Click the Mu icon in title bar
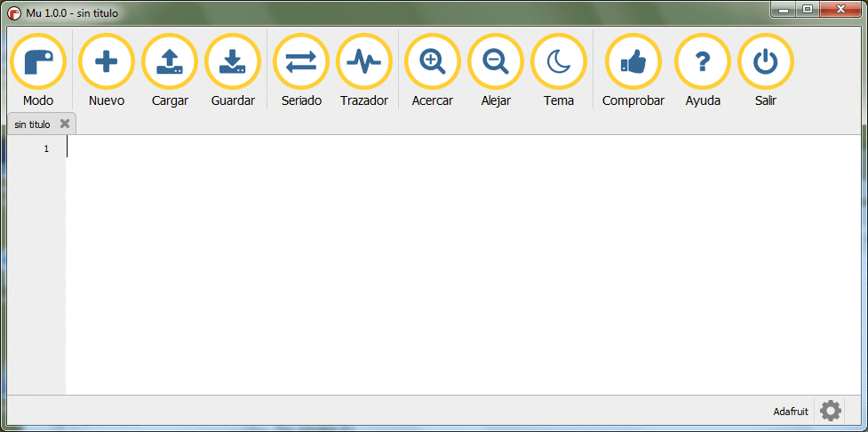 [14, 13]
